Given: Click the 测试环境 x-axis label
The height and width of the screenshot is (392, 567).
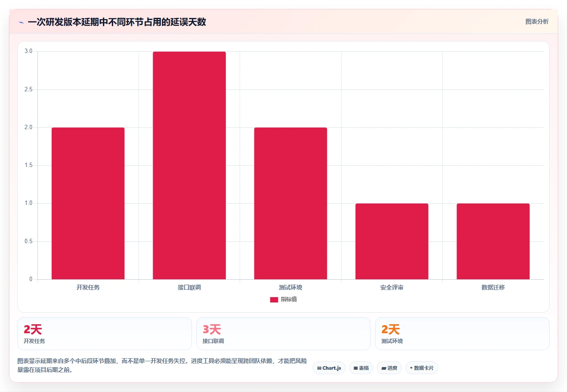Looking at the screenshot, I should (x=290, y=287).
